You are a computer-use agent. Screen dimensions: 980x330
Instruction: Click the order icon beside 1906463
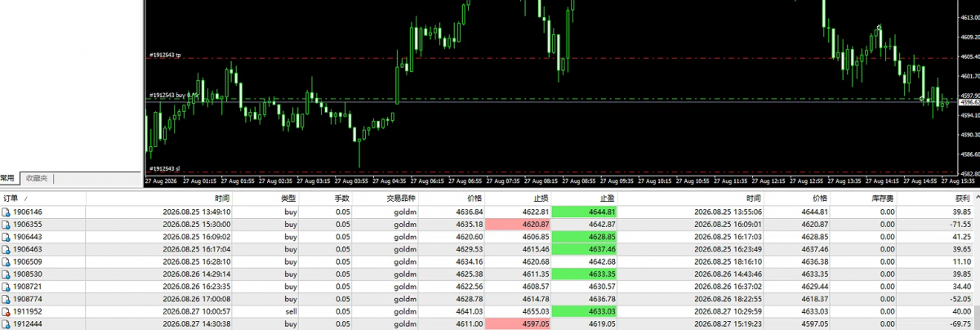tap(7, 247)
